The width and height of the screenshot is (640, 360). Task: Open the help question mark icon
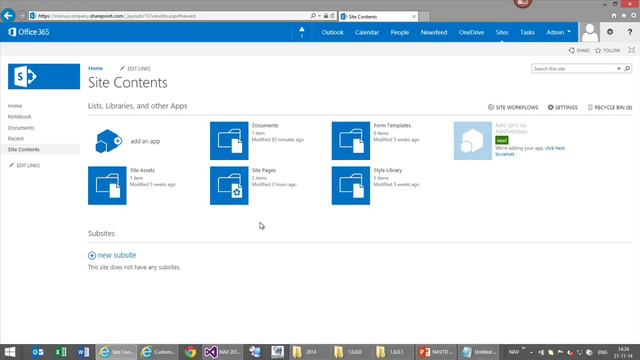630,32
